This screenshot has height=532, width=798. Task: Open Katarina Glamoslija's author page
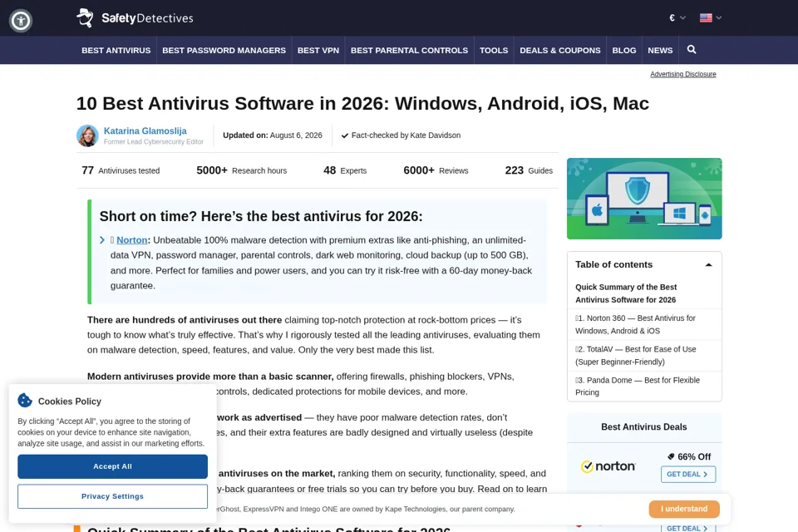(x=145, y=131)
